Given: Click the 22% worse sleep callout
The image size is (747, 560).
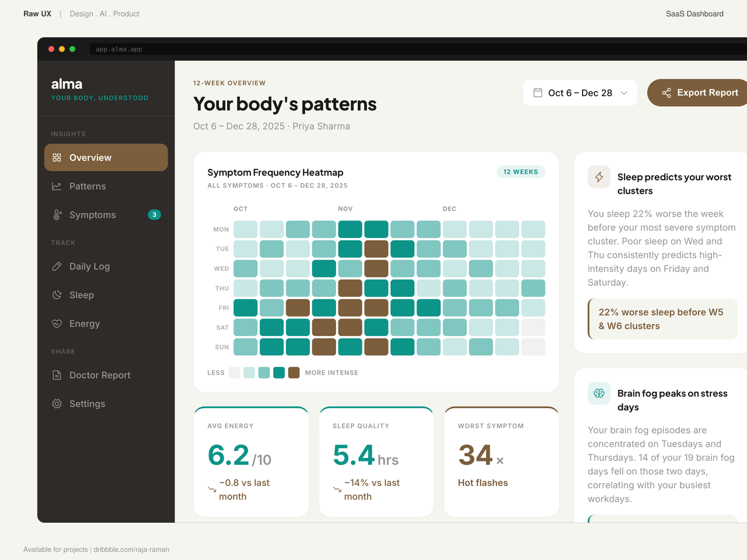Looking at the screenshot, I should coord(662,319).
